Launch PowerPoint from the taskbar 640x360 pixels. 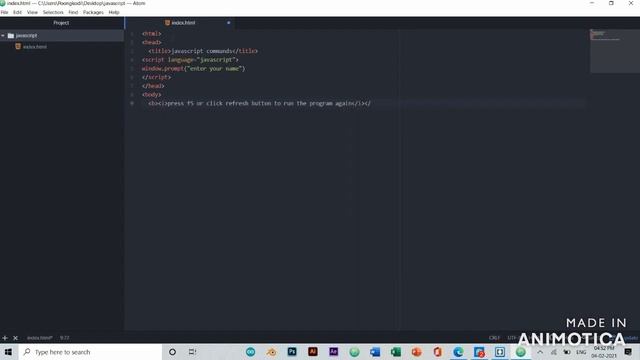[417, 352]
